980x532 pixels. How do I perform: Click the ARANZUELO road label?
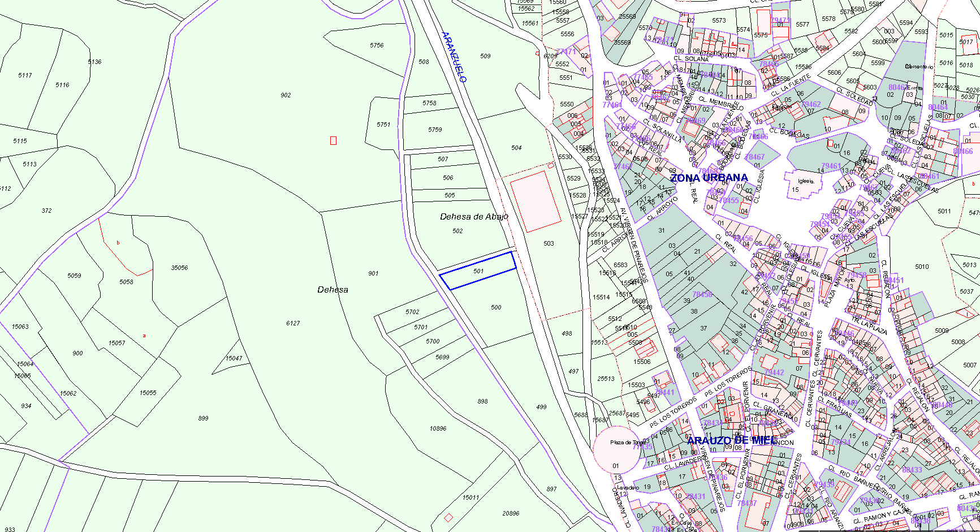coord(454,57)
